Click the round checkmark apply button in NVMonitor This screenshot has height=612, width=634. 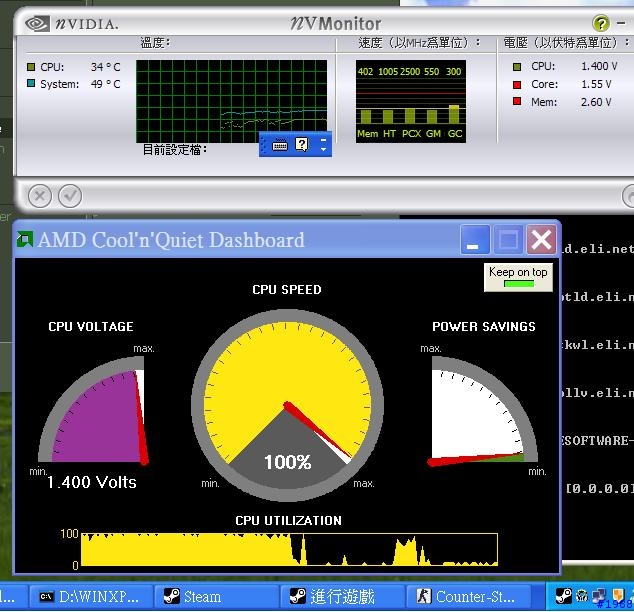click(70, 196)
